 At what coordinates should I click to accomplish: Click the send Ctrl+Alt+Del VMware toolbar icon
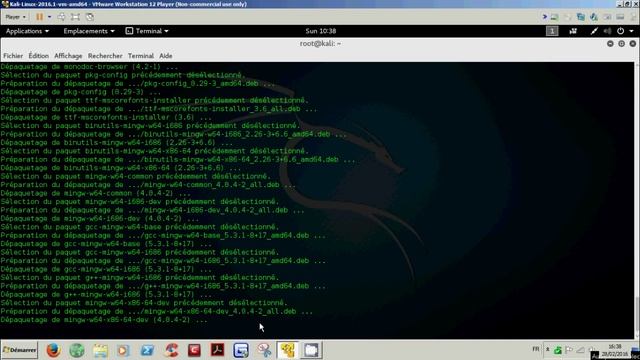tap(61, 17)
